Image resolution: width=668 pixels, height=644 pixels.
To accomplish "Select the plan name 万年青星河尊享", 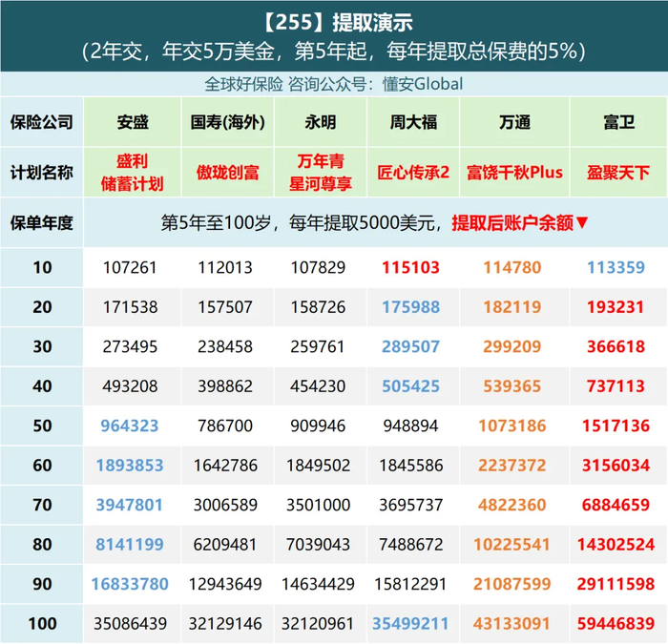I will click(321, 173).
